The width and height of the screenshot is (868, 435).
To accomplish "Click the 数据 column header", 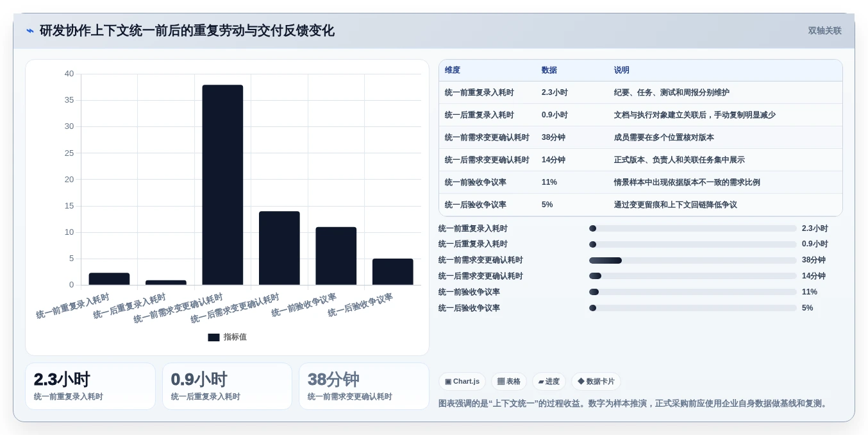I will point(549,71).
